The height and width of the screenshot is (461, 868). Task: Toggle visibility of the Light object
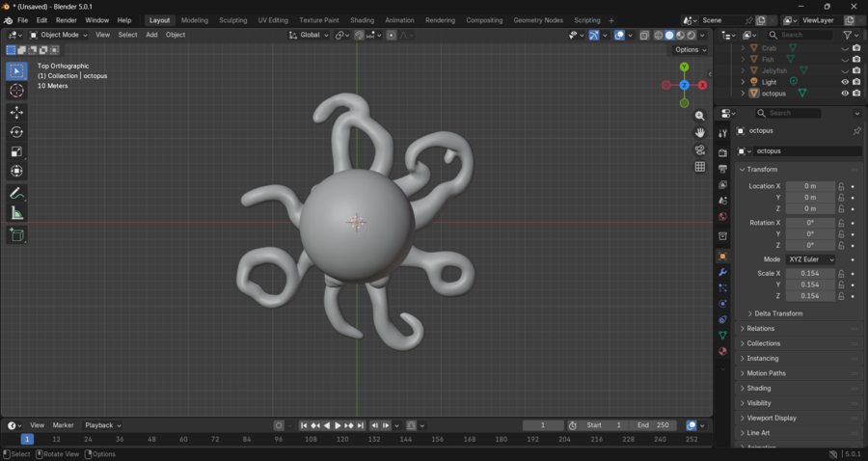[845, 82]
